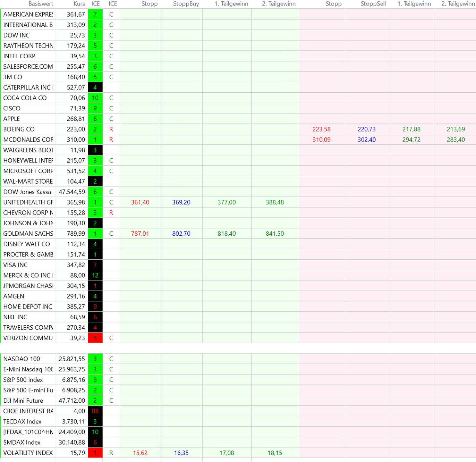Viewport: 476px width, 462px height.
Task: Select the AMERICAN EXPRESS name cell
Action: (28, 15)
